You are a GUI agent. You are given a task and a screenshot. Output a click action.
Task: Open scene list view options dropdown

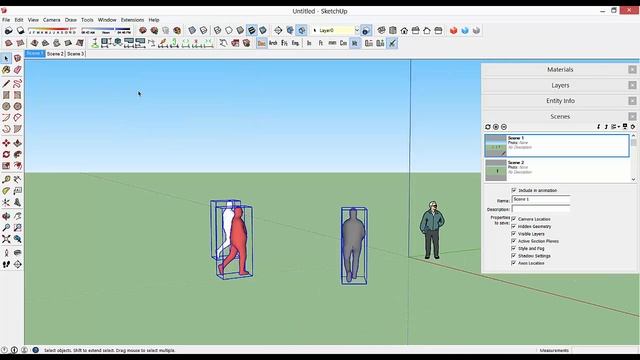(615, 127)
